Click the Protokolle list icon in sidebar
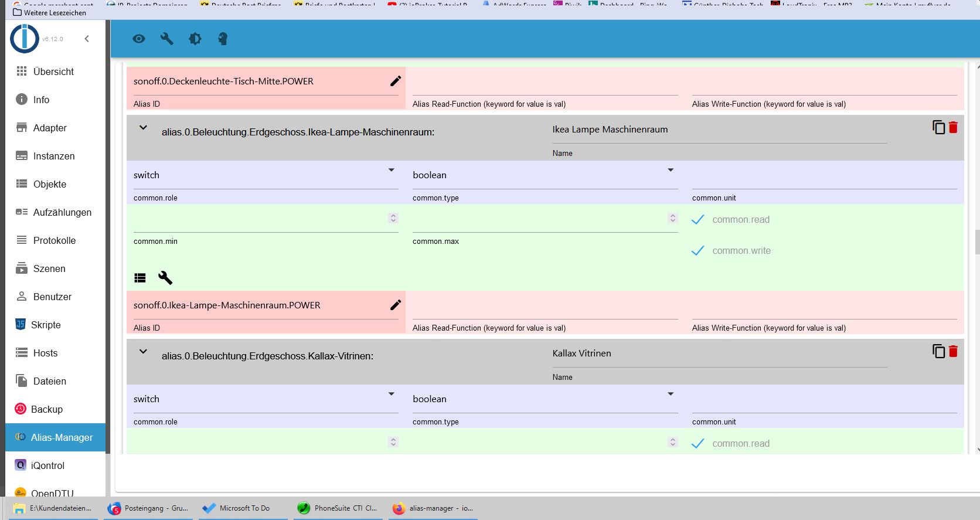980x520 pixels. 22,240
